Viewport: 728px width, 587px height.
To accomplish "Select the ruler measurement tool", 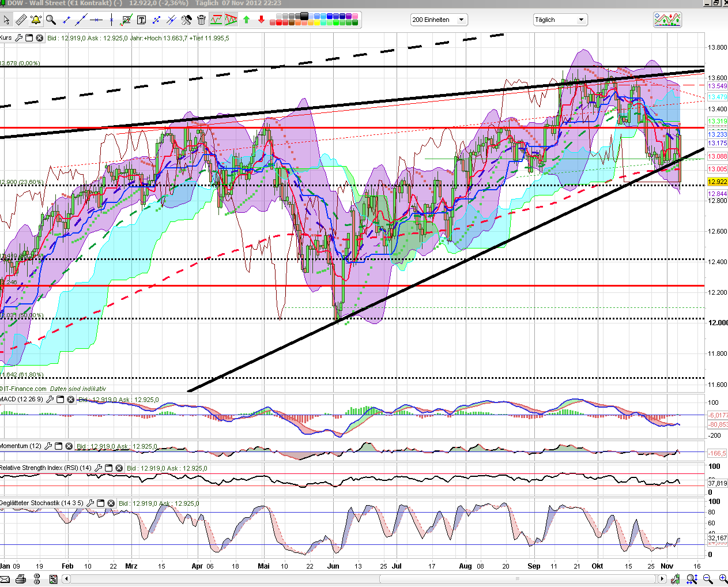I will point(21,20).
